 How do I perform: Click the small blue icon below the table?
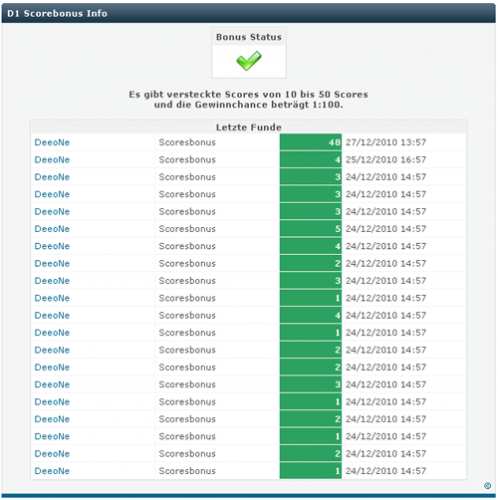coord(487,486)
